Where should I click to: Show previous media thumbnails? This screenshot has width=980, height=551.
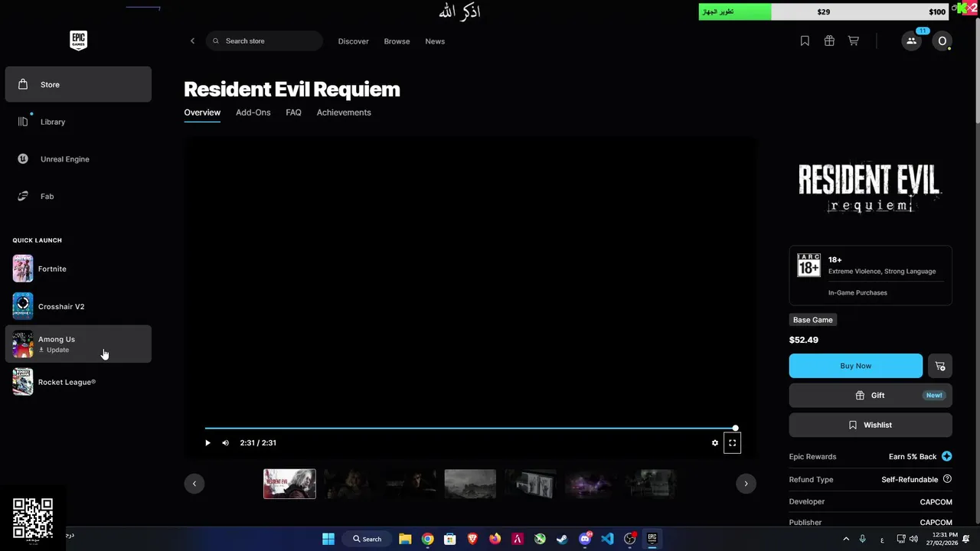[194, 484]
